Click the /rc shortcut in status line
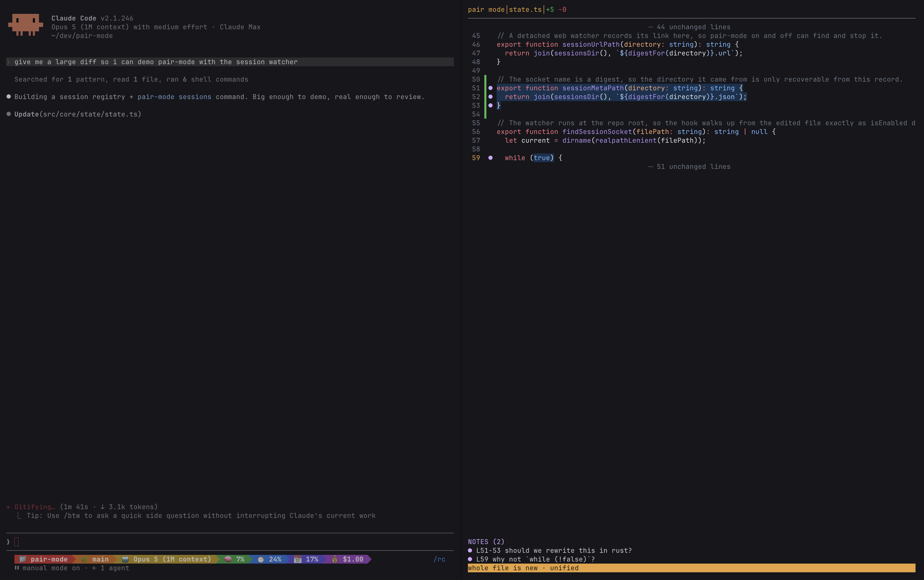This screenshot has height=580, width=924. click(439, 559)
